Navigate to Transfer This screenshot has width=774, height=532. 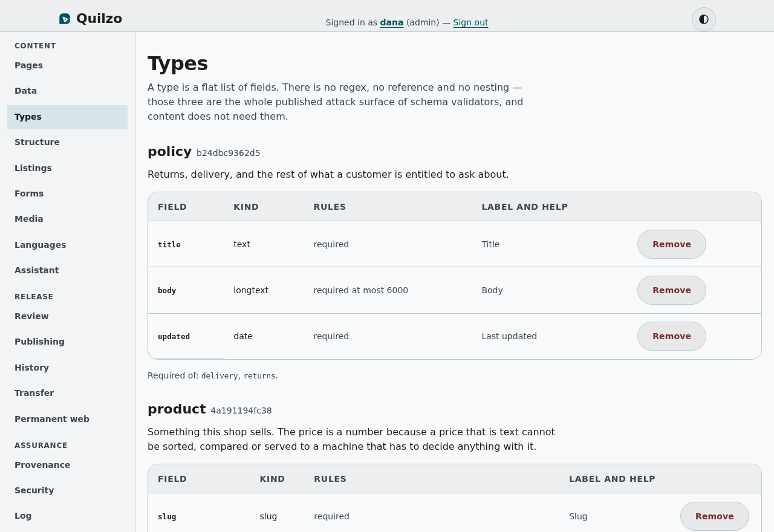67,393
